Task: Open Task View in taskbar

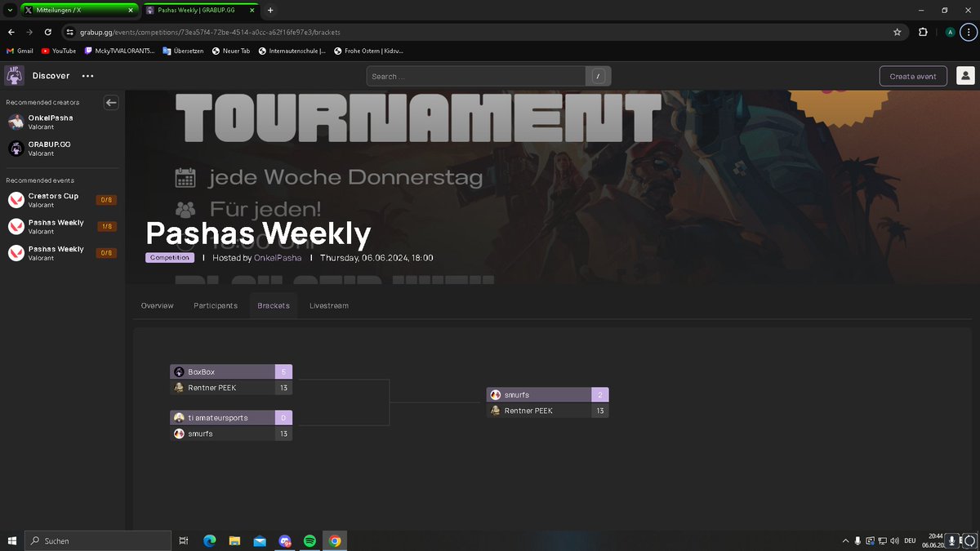Action: point(184,540)
